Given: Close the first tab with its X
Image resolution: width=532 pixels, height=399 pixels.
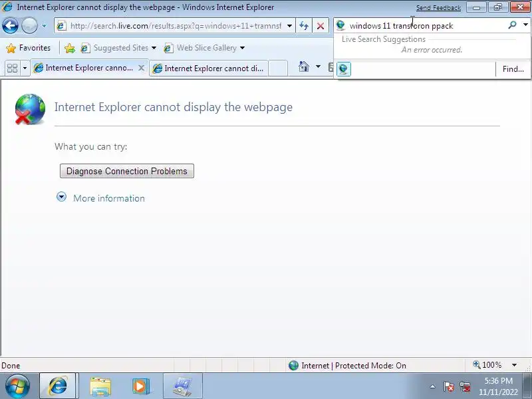Looking at the screenshot, I should coord(142,68).
